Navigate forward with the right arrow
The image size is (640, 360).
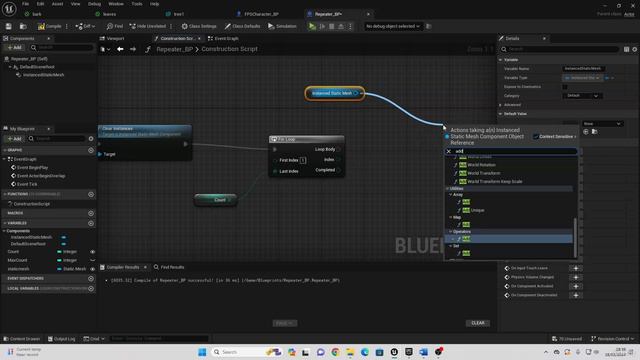click(133, 49)
